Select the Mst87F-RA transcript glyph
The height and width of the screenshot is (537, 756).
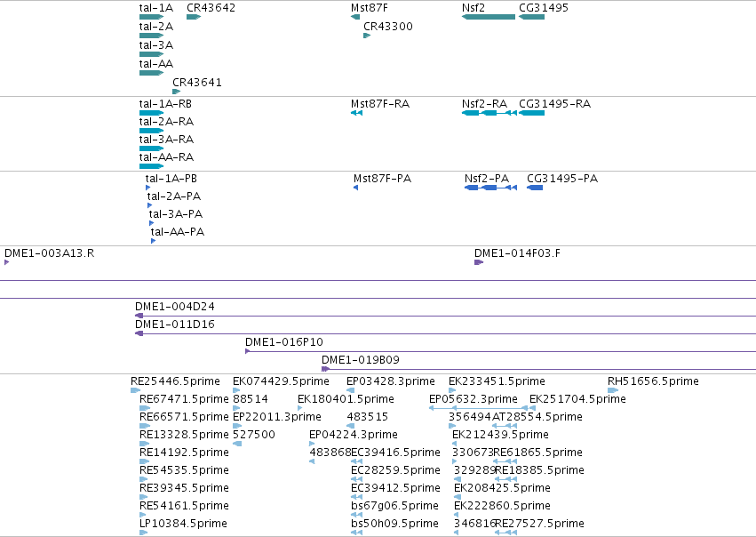356,113
